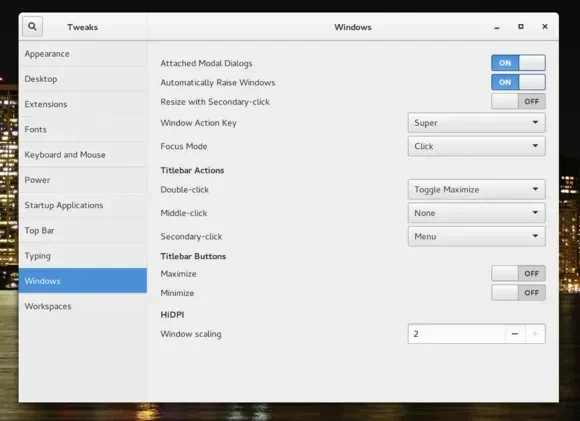Image resolution: width=580 pixels, height=421 pixels.
Task: Click the Window scaling value field
Action: (456, 334)
